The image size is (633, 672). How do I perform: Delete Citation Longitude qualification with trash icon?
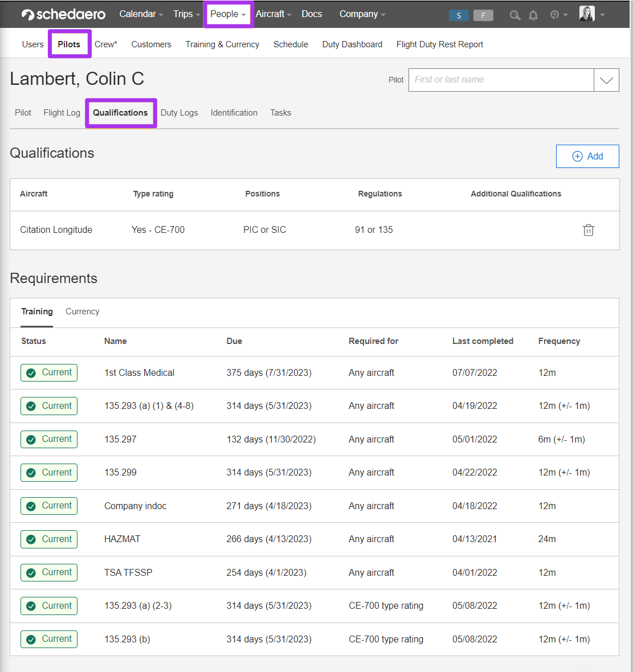pyautogui.click(x=589, y=230)
